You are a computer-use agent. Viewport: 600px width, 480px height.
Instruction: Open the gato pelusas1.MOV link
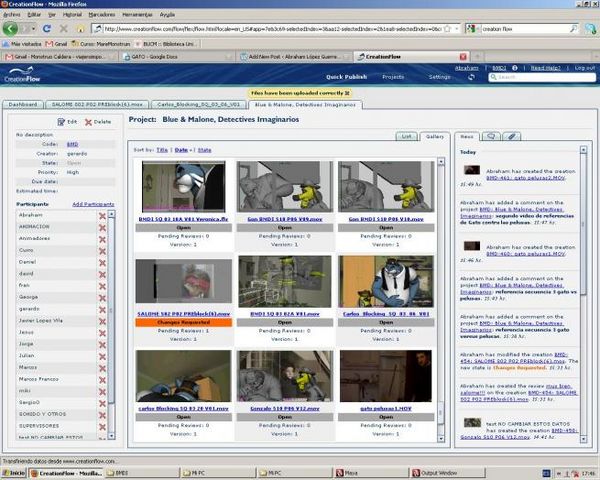tap(386, 409)
